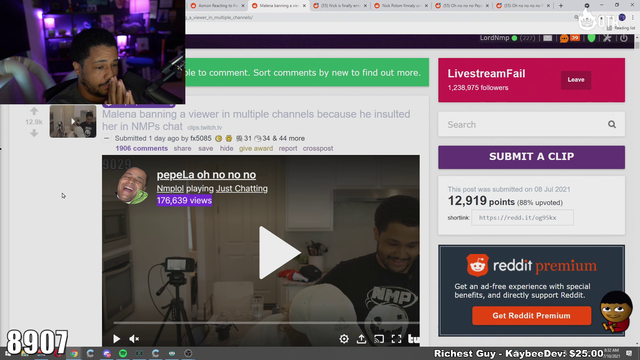Click the give award link
Image resolution: width=640 pixels, height=360 pixels.
point(256,148)
